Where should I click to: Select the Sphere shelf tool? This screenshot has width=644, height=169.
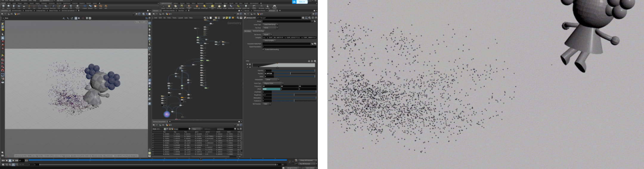coord(8,6)
